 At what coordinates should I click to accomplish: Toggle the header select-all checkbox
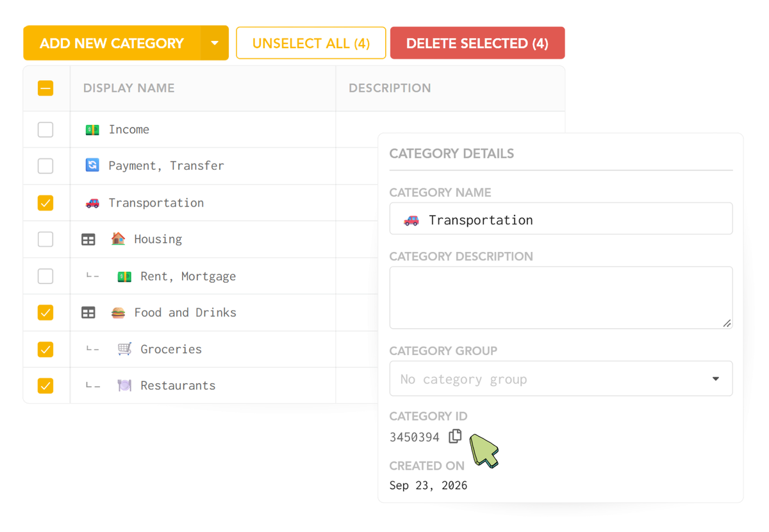click(45, 88)
